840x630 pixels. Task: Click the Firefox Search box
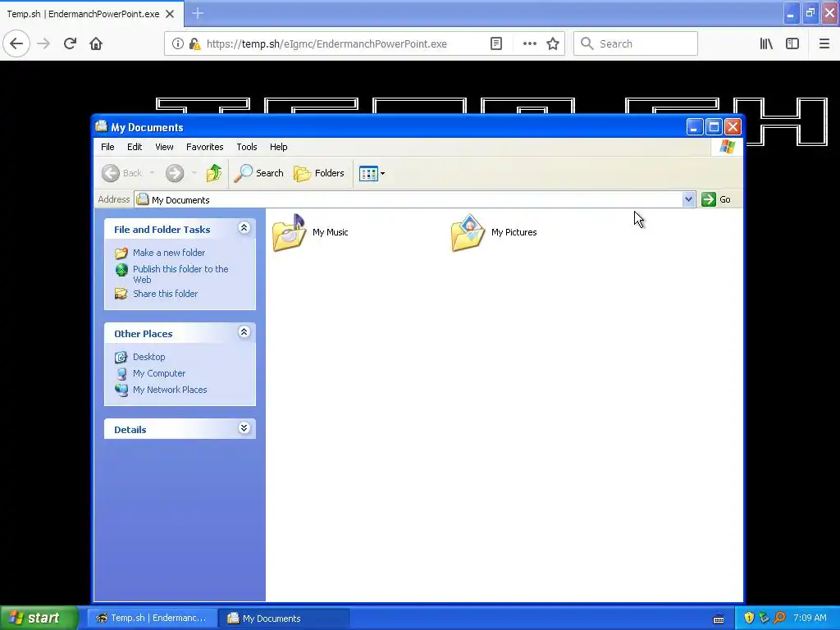(x=636, y=43)
